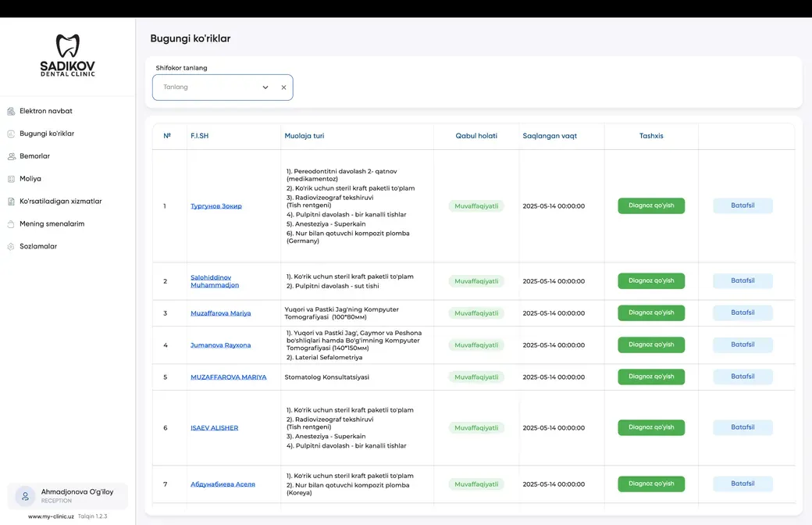The height and width of the screenshot is (525, 812).
Task: Open Mening smenalarim menu item
Action: (x=52, y=224)
